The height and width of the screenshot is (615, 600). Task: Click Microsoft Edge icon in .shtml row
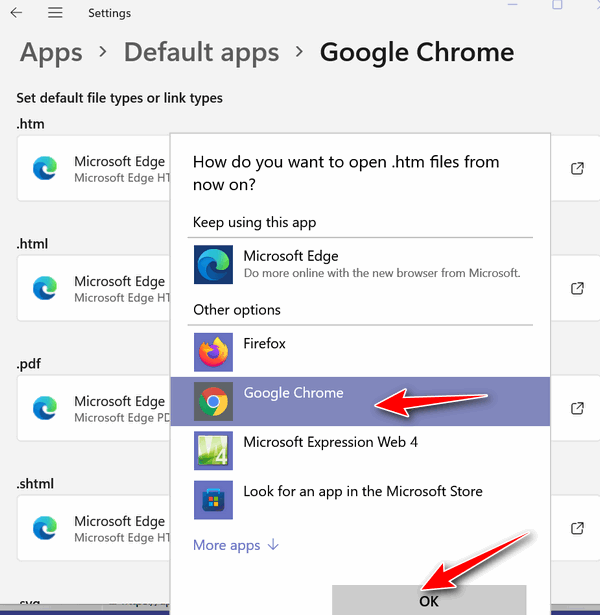click(45, 528)
